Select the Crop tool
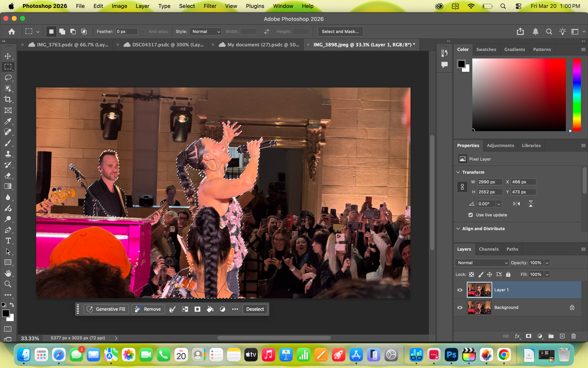Image resolution: width=588 pixels, height=368 pixels. [8, 99]
